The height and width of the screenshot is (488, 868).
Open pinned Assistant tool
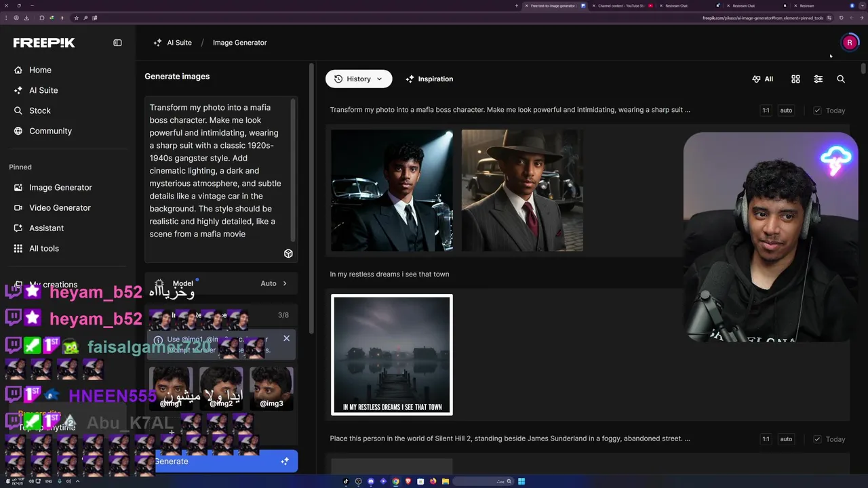46,228
